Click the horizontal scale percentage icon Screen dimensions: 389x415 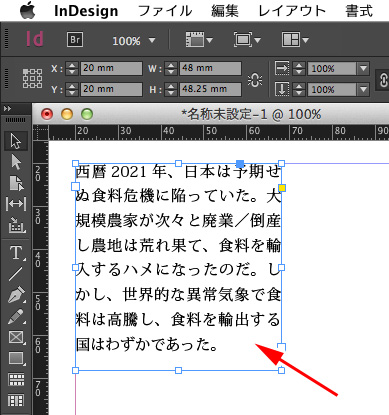[x=282, y=68]
